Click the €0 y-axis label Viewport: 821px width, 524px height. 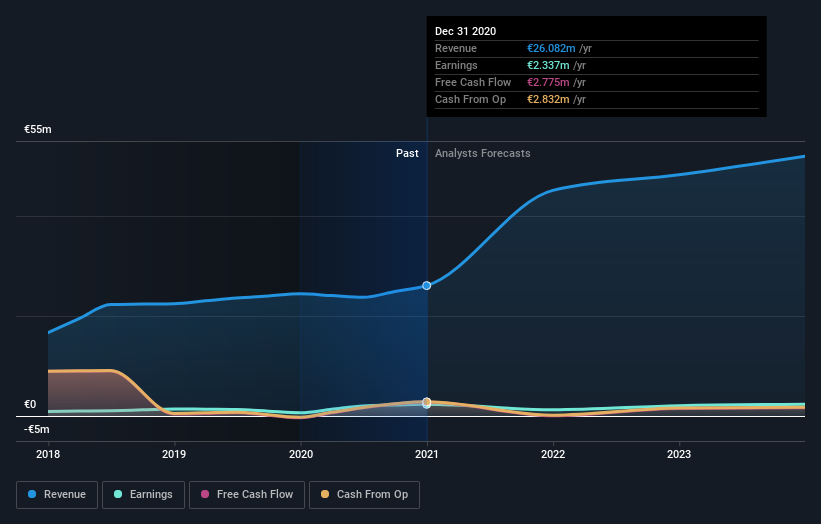tap(30, 404)
